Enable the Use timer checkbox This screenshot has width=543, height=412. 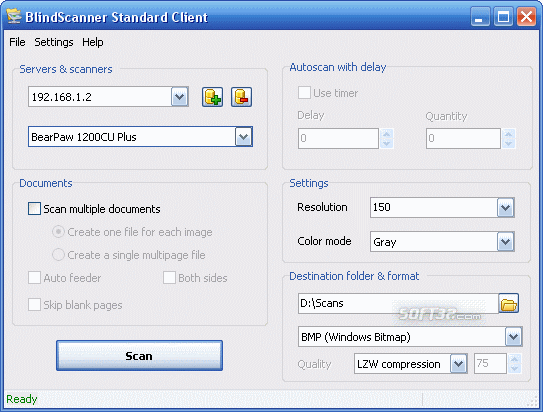click(304, 93)
